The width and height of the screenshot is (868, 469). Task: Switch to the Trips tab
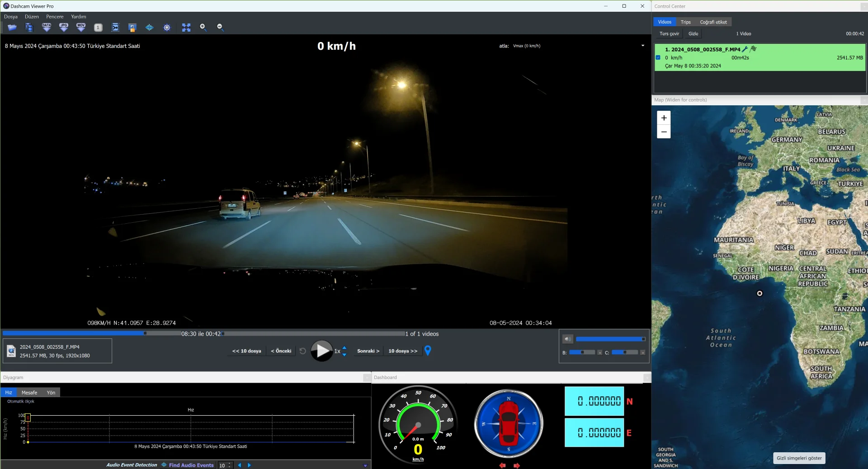tap(686, 22)
